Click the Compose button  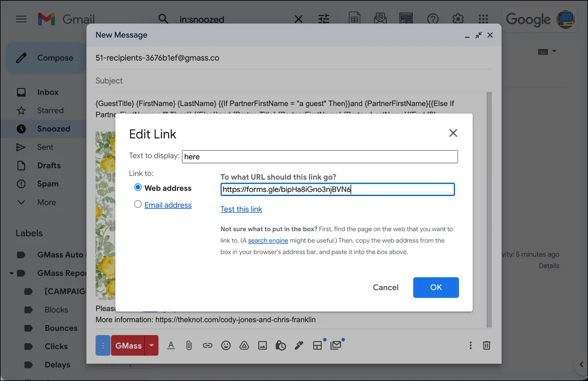point(47,58)
